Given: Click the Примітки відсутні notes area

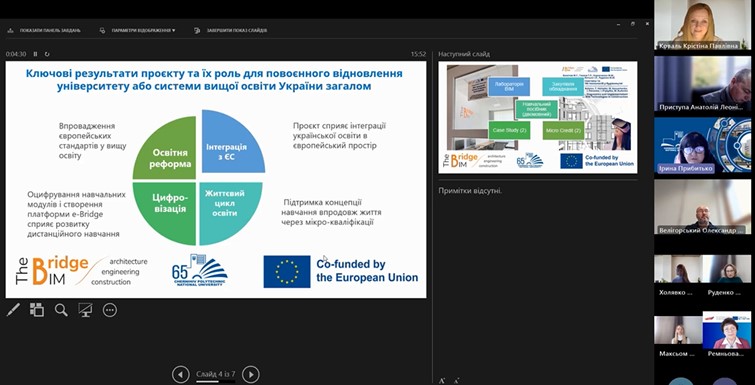Looking at the screenshot, I should click(x=470, y=191).
